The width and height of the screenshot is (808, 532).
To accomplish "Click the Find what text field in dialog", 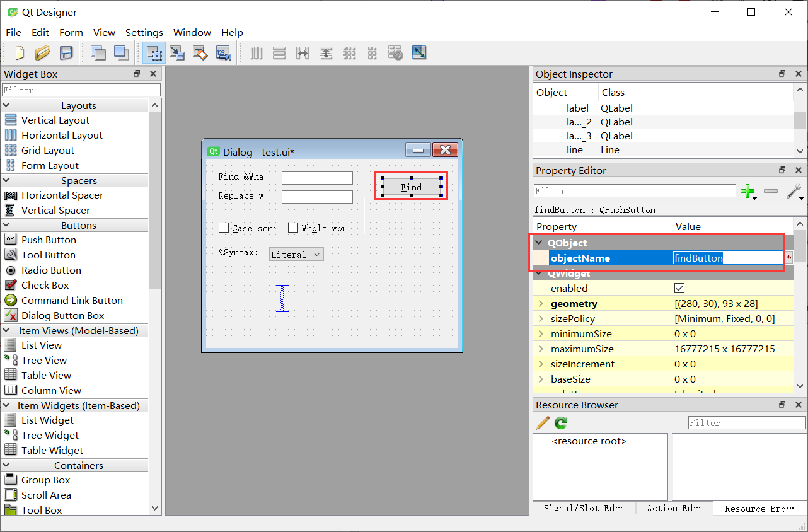I will pos(317,178).
